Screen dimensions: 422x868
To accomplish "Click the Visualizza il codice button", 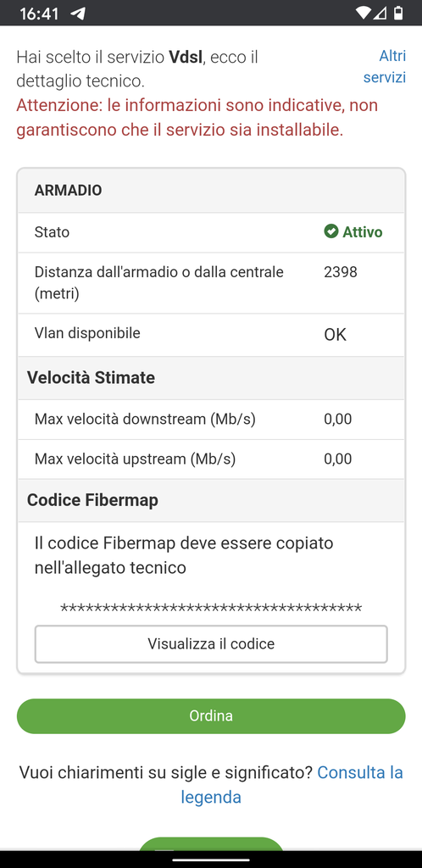I will [x=211, y=644].
